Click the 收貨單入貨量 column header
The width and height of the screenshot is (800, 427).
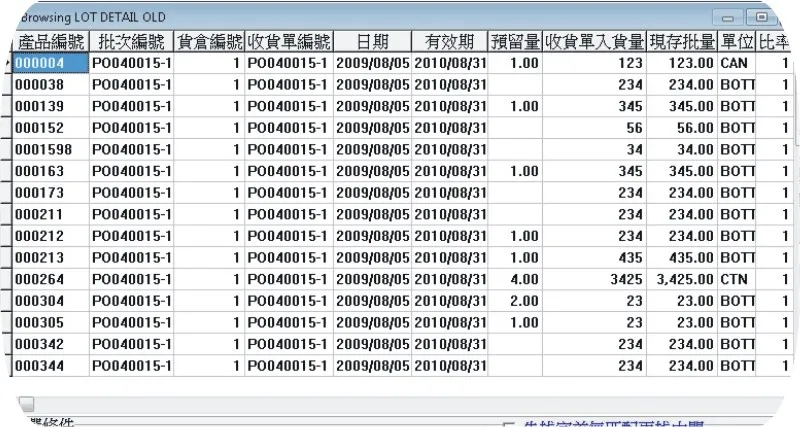[594, 42]
